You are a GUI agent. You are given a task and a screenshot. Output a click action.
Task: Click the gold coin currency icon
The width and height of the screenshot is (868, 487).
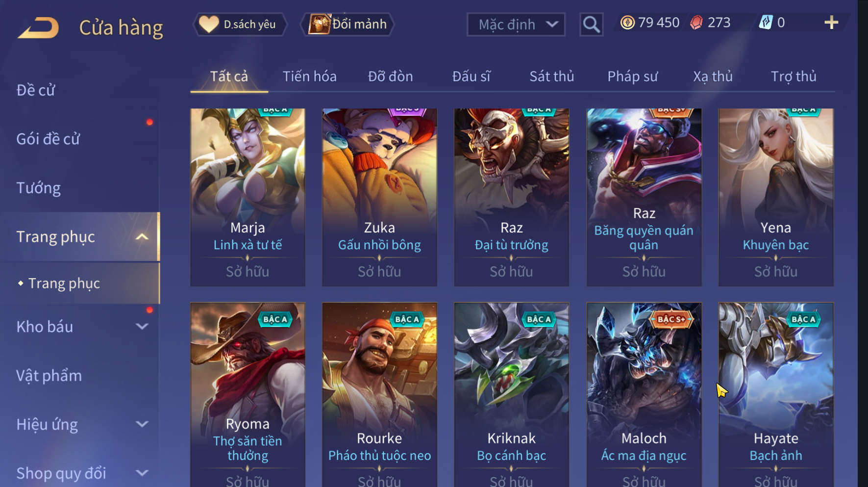point(627,23)
